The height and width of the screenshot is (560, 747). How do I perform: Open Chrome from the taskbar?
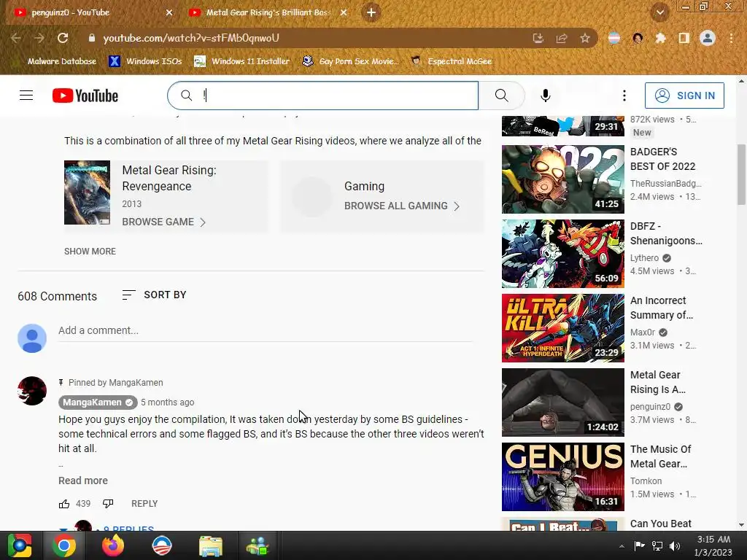[64, 545]
